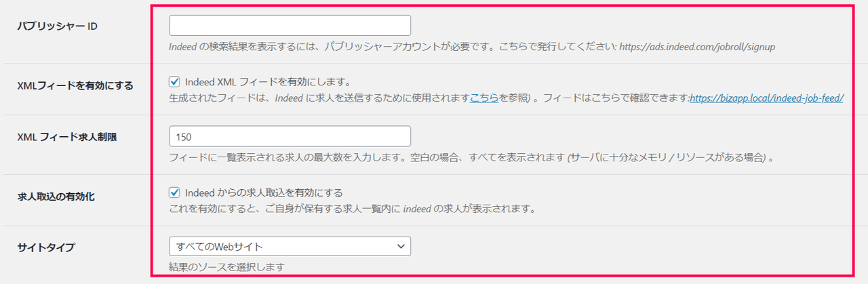Click the XMLフィードを有効にする label

[75, 85]
